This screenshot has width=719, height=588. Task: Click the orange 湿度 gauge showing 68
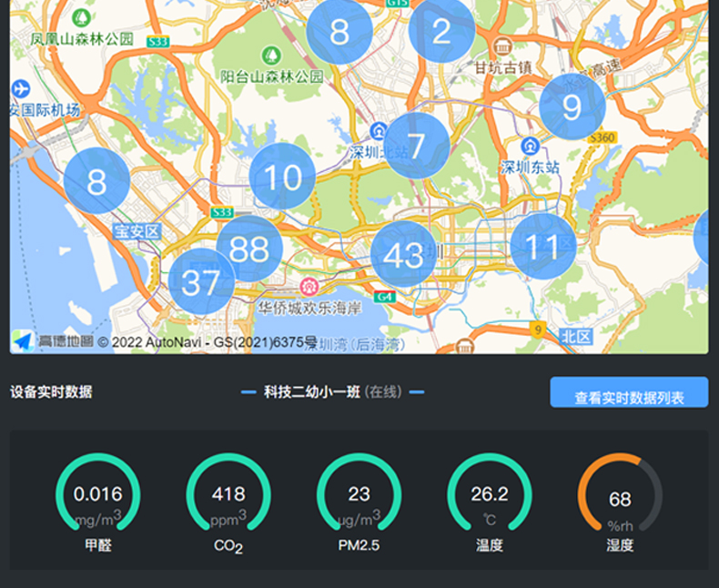click(620, 496)
